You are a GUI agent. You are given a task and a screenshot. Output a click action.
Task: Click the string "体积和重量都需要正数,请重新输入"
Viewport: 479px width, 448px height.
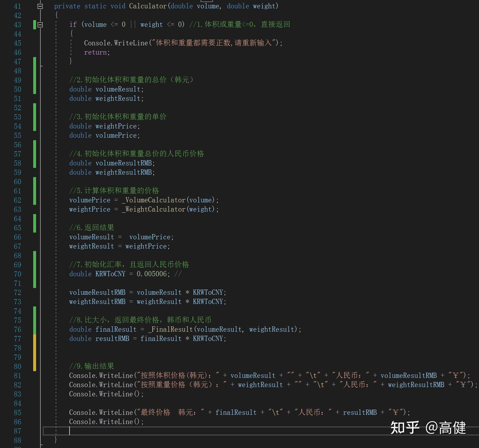(x=214, y=43)
